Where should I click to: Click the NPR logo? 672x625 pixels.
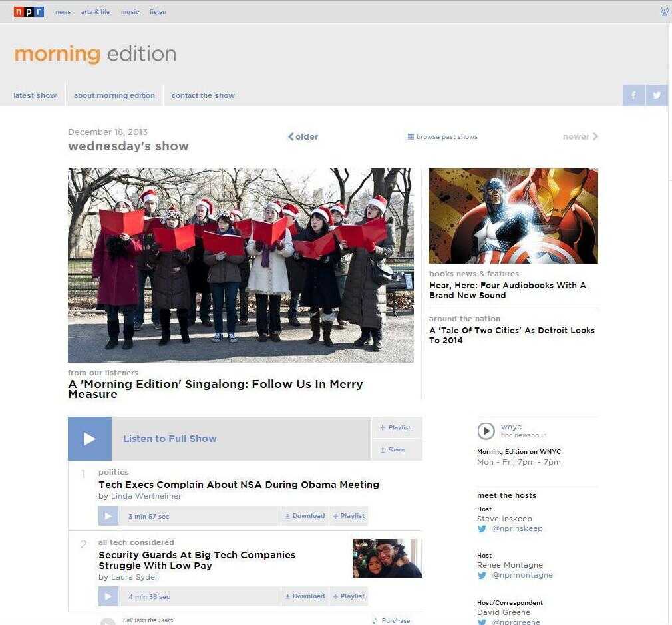(28, 11)
